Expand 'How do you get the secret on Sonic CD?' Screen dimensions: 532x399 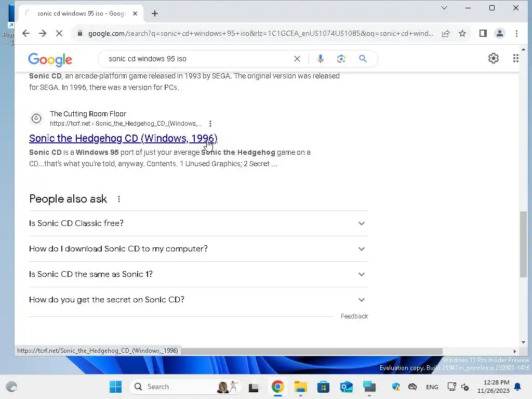click(x=198, y=300)
